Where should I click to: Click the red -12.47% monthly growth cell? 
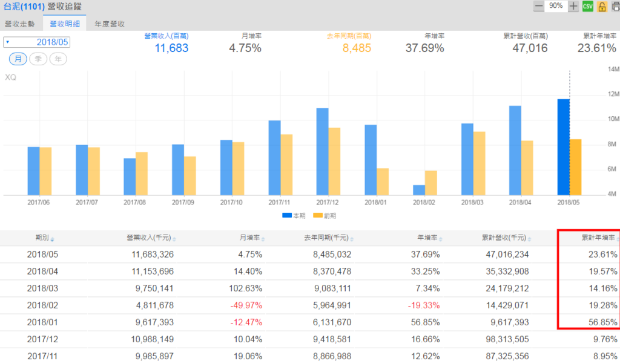[246, 322]
